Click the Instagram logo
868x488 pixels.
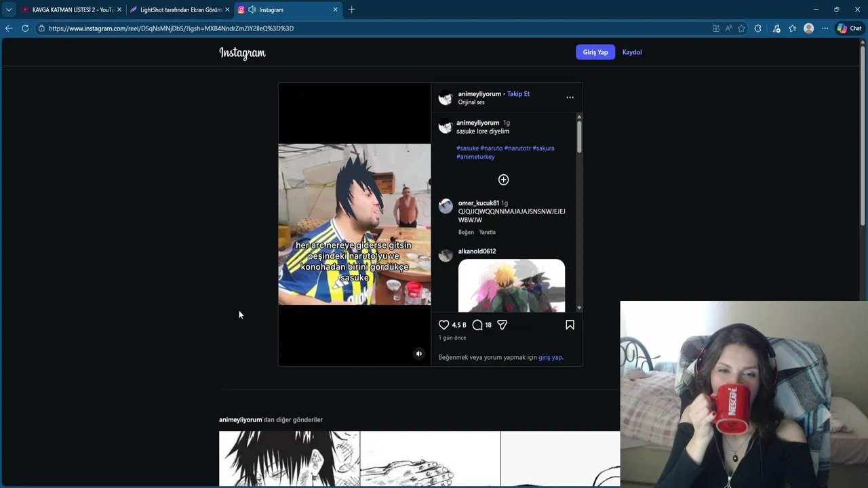(x=242, y=53)
